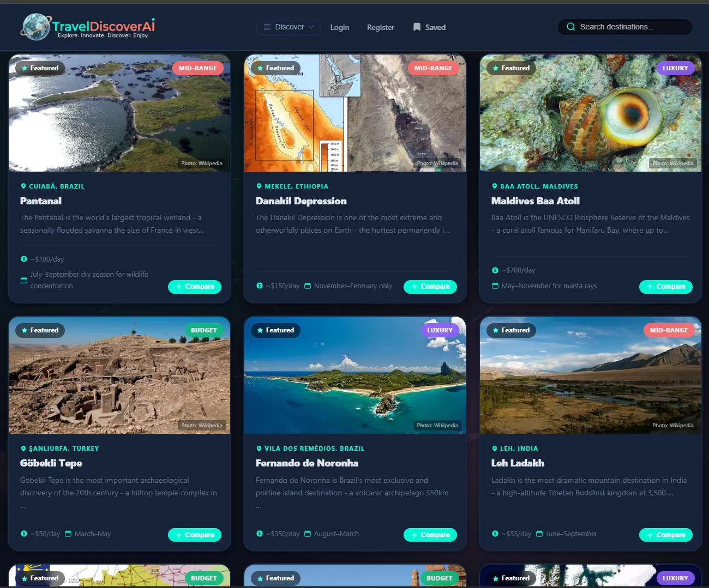This screenshot has height=588, width=709.
Task: Open the Baa Atoll seashell photo
Action: click(x=591, y=113)
